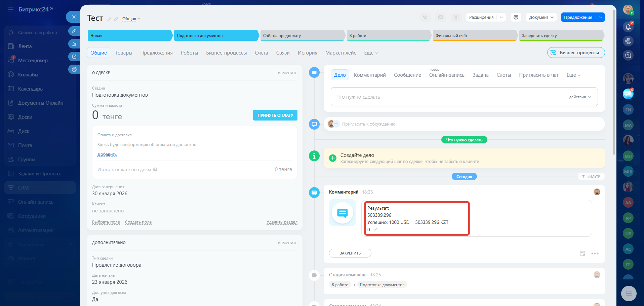The width and height of the screenshot is (644, 306).
Task: Click the copy link chain icon beside the close button
Action: point(74,31)
